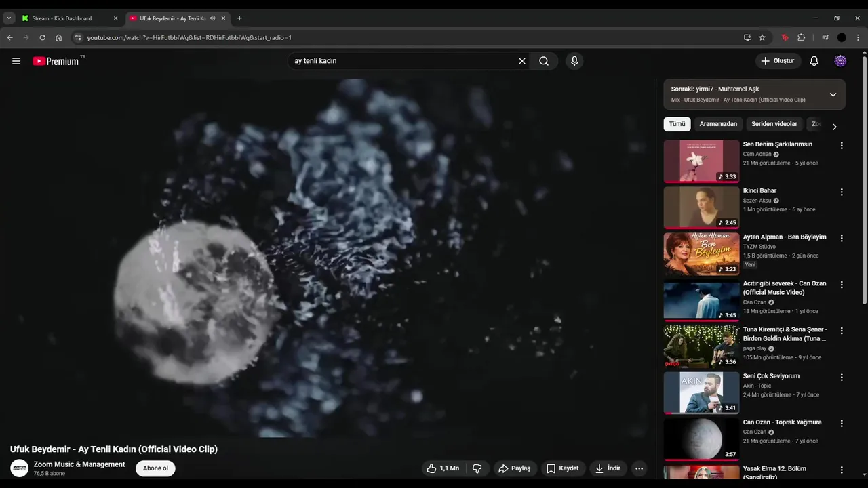868x488 pixels.
Task: Open more actions under the video
Action: point(639,468)
